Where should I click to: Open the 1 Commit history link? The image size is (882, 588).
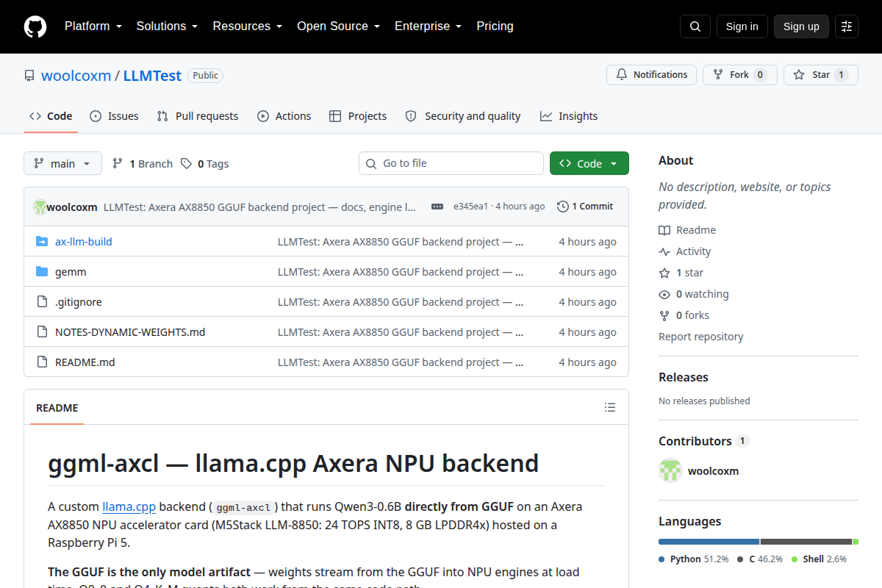point(585,207)
